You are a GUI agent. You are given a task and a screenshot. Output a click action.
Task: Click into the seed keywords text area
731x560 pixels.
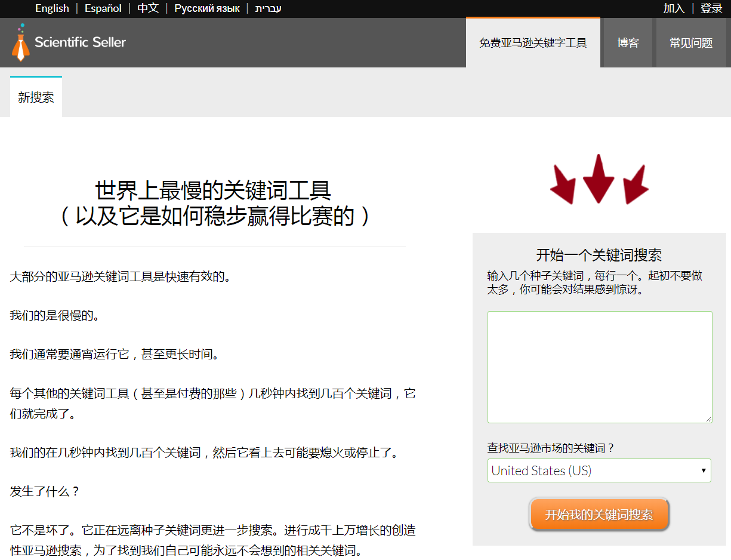600,367
